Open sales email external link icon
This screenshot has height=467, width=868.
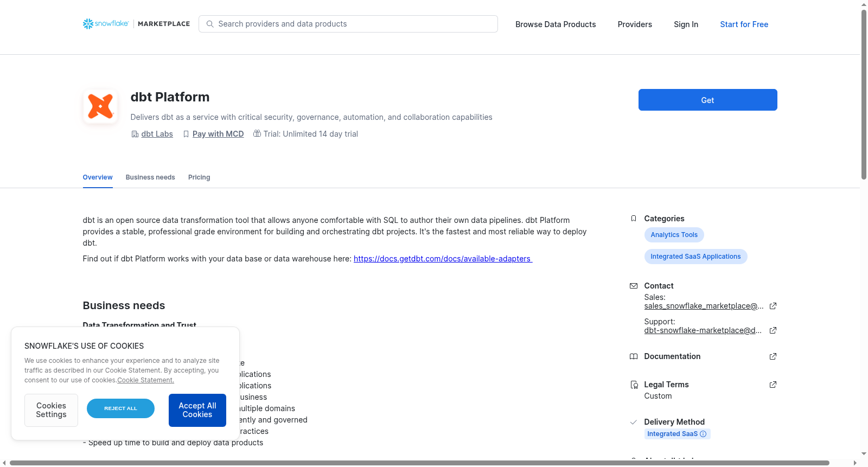point(773,306)
